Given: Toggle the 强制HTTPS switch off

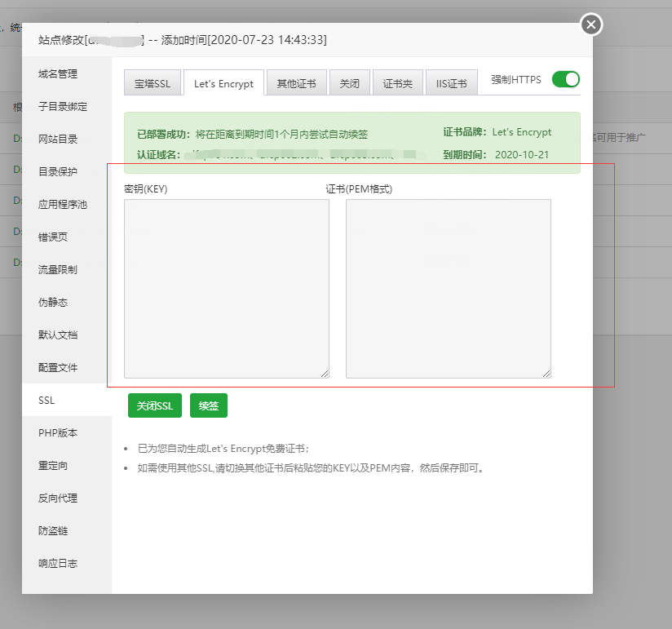Looking at the screenshot, I should tap(565, 79).
